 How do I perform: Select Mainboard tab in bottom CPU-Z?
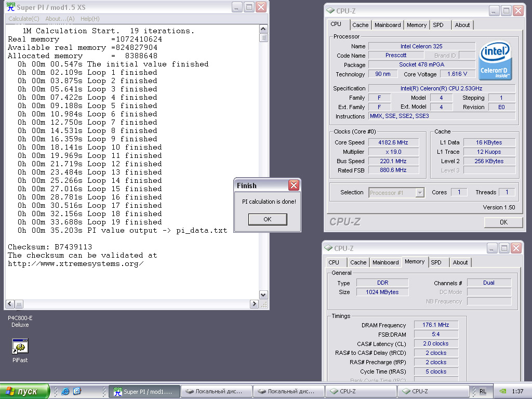point(385,262)
